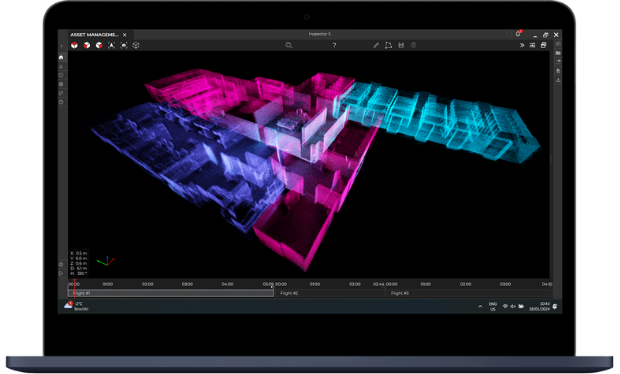Image resolution: width=620 pixels, height=374 pixels.
Task: Show hidden tray icons with the up chevron
Action: 480,306
